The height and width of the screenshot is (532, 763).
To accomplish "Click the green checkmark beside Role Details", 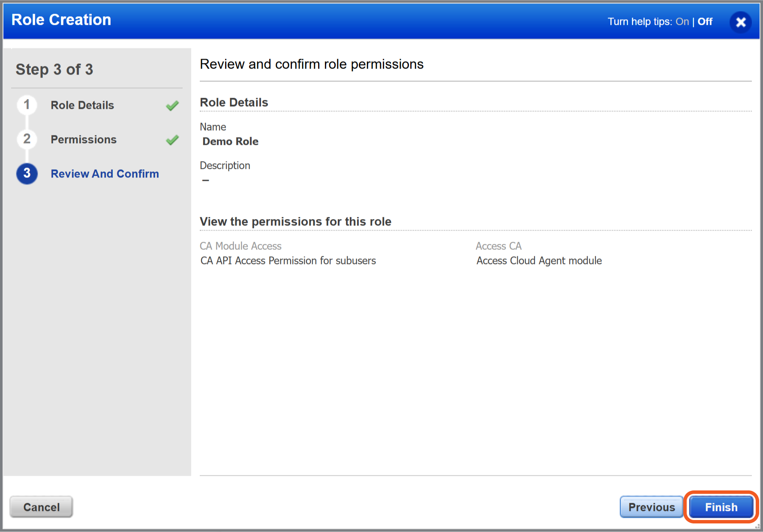I will pyautogui.click(x=172, y=105).
